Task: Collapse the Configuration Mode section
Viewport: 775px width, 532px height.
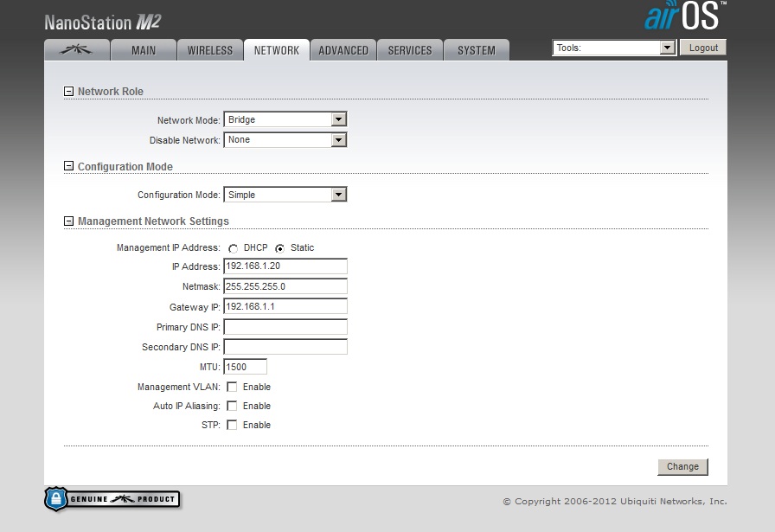Action: [x=68, y=166]
